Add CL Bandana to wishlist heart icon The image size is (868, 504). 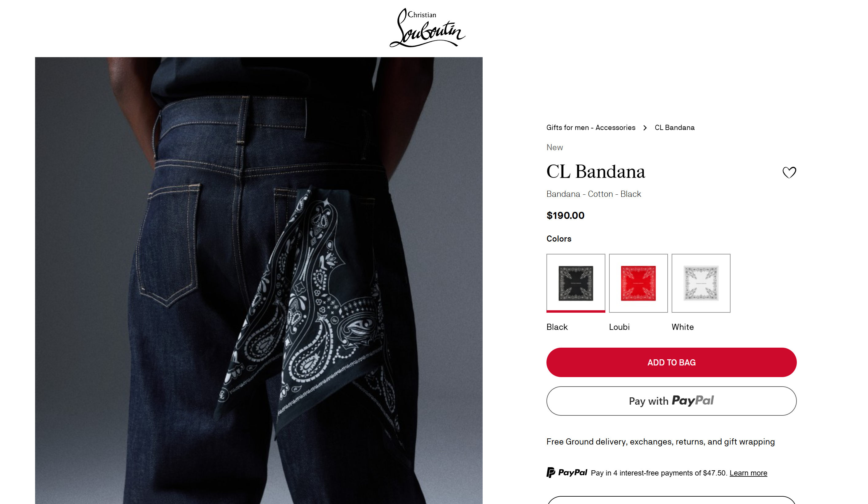[x=789, y=172]
